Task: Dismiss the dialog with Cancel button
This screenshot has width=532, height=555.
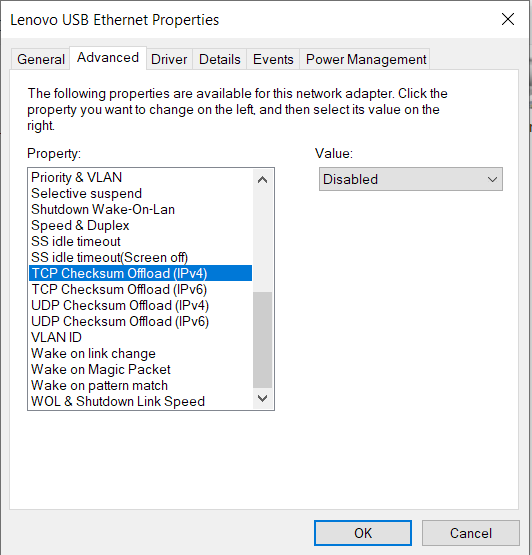Action: click(470, 533)
